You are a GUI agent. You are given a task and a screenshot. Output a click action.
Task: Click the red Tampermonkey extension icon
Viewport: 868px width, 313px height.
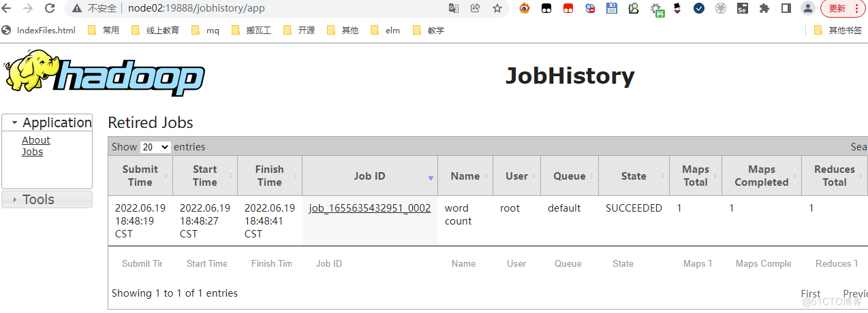click(x=568, y=9)
